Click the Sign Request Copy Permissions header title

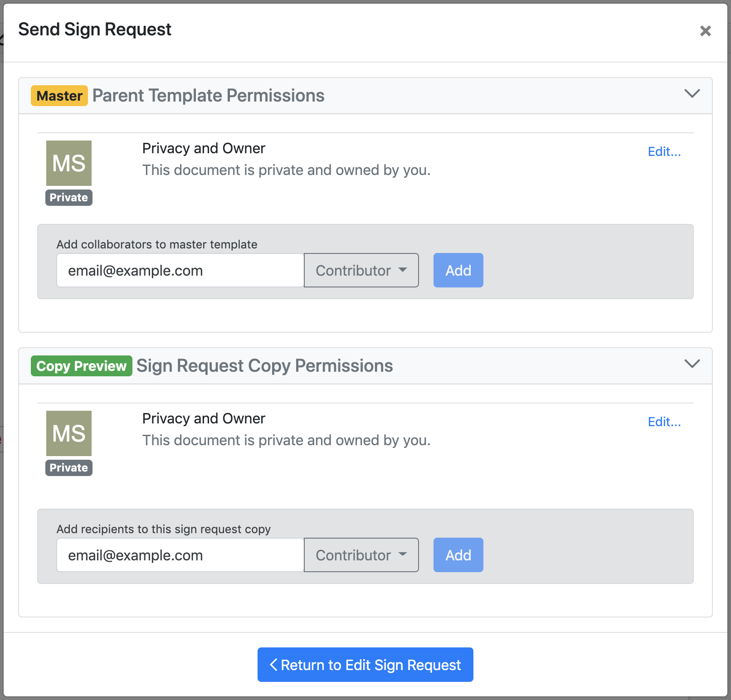(x=264, y=366)
